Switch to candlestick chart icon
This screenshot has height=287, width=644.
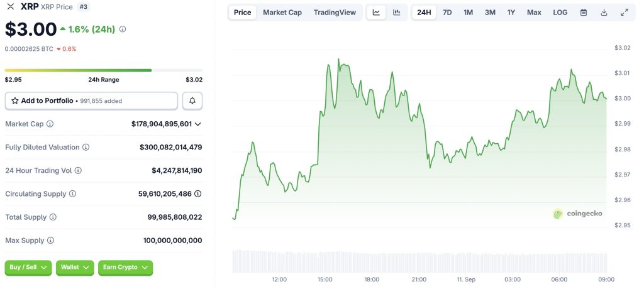pos(396,13)
